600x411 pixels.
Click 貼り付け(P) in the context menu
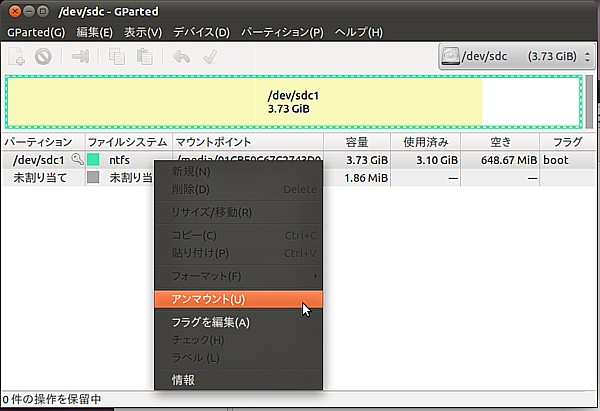pos(238,253)
